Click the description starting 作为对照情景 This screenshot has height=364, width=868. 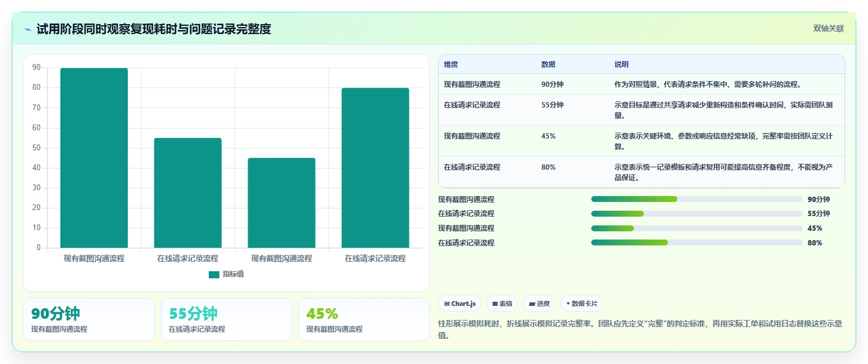707,85
